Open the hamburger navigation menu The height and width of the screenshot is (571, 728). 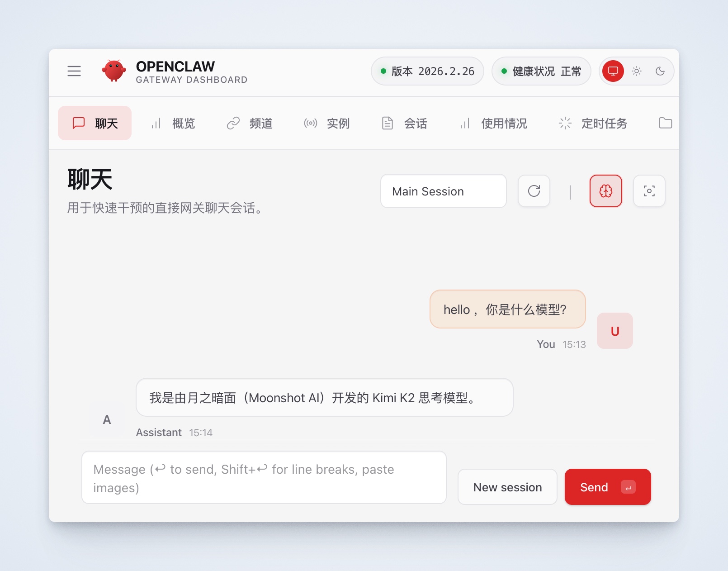point(74,71)
